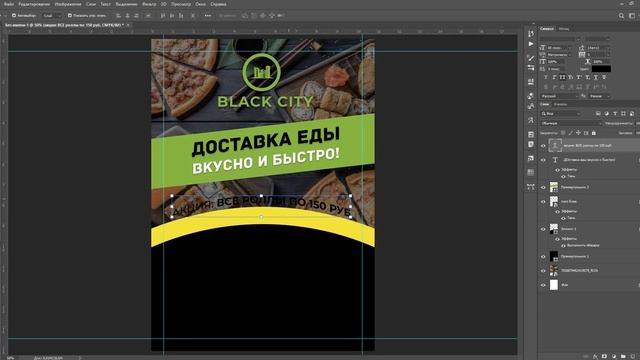Image resolution: width=640 pixels, height=360 pixels.
Task: Open the Справка menu
Action: (x=218, y=4)
